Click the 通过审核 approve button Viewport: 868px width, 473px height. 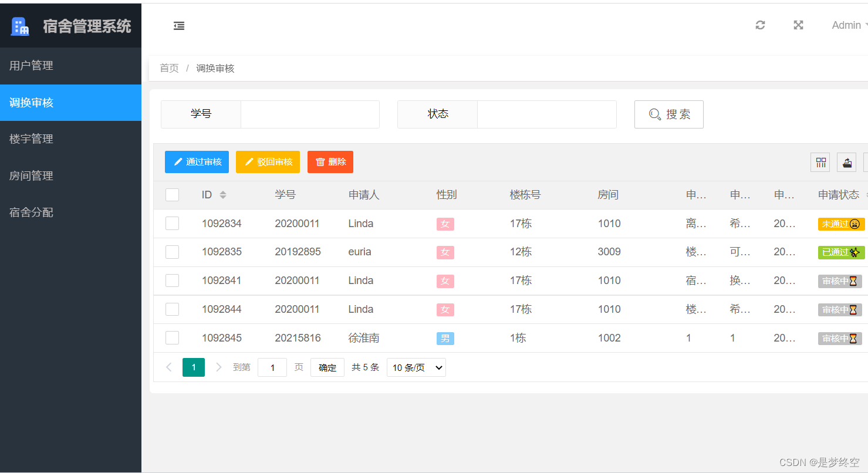(x=197, y=162)
